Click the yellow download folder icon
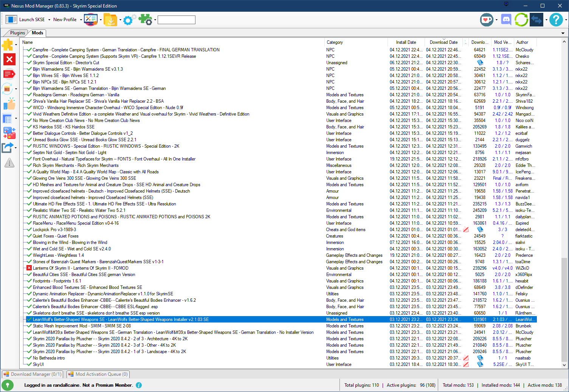The height and width of the screenshot is (392, 569). [110, 20]
